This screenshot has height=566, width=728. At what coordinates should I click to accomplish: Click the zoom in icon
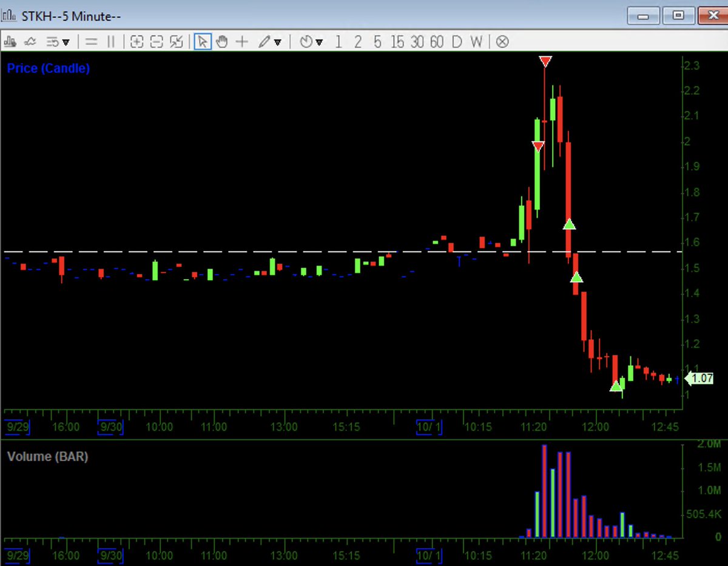(x=137, y=42)
